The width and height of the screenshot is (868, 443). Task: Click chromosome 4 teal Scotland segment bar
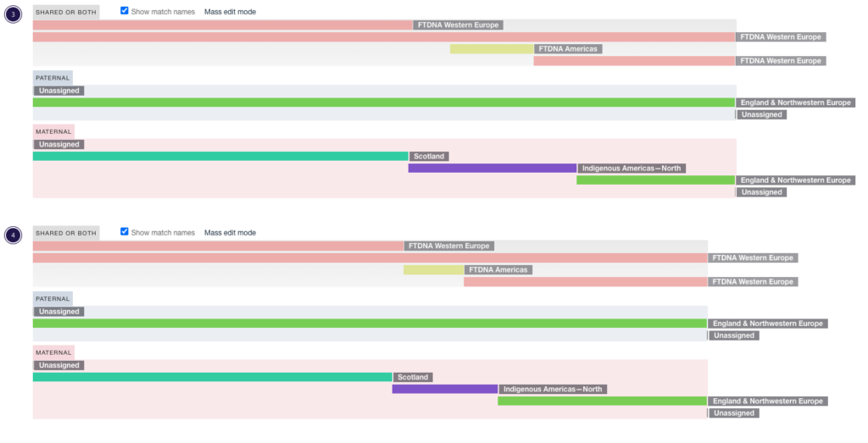point(213,377)
